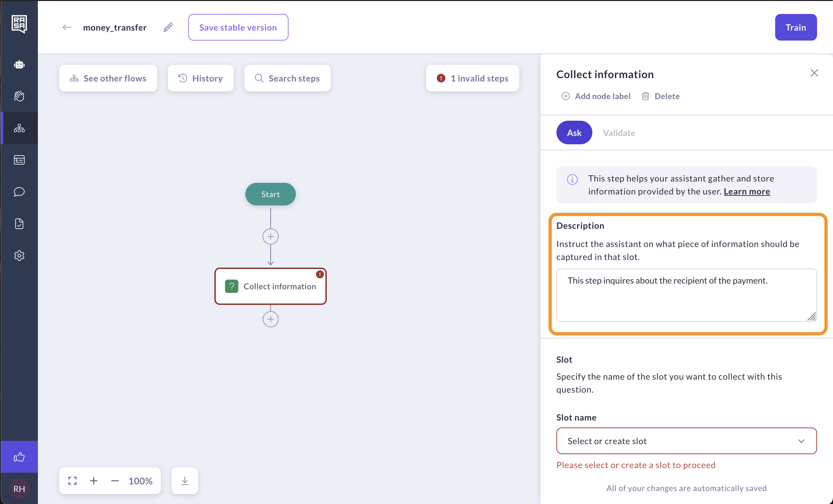Select the Ask tab
833x504 pixels.
pos(574,133)
